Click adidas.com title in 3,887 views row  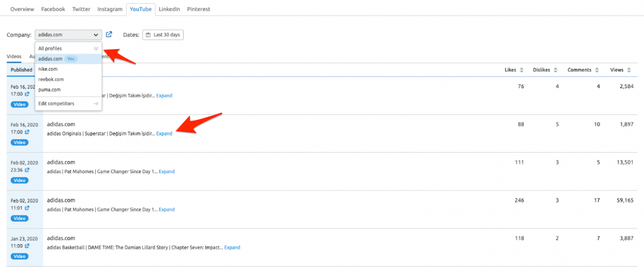(x=61, y=238)
